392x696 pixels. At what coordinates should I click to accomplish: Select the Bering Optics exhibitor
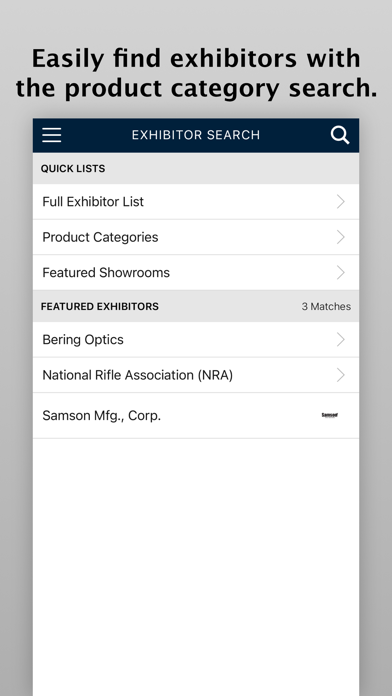pyautogui.click(x=196, y=340)
